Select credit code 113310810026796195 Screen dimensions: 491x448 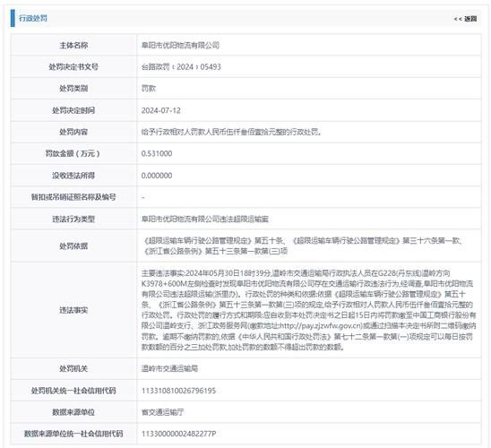tap(178, 391)
